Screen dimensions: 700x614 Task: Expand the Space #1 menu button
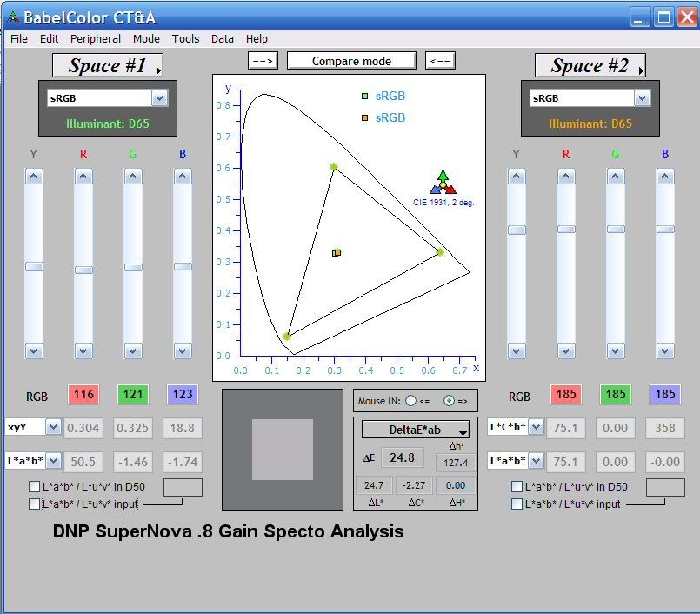(x=108, y=65)
